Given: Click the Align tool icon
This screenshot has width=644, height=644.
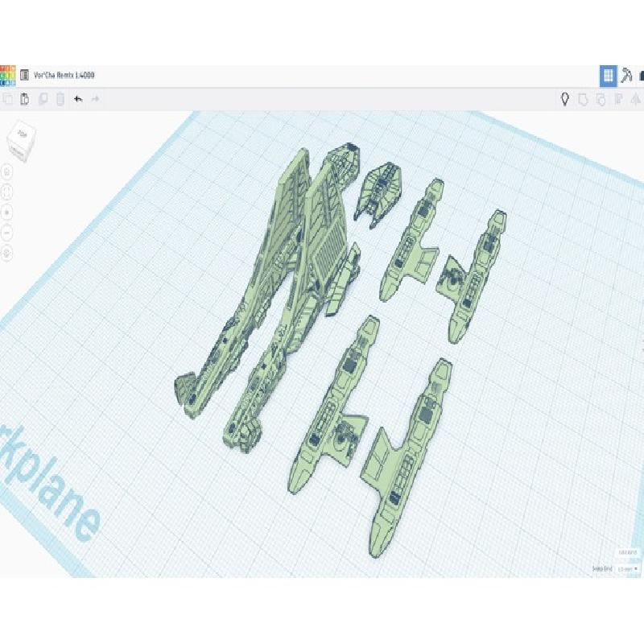Looking at the screenshot, I should [618, 99].
